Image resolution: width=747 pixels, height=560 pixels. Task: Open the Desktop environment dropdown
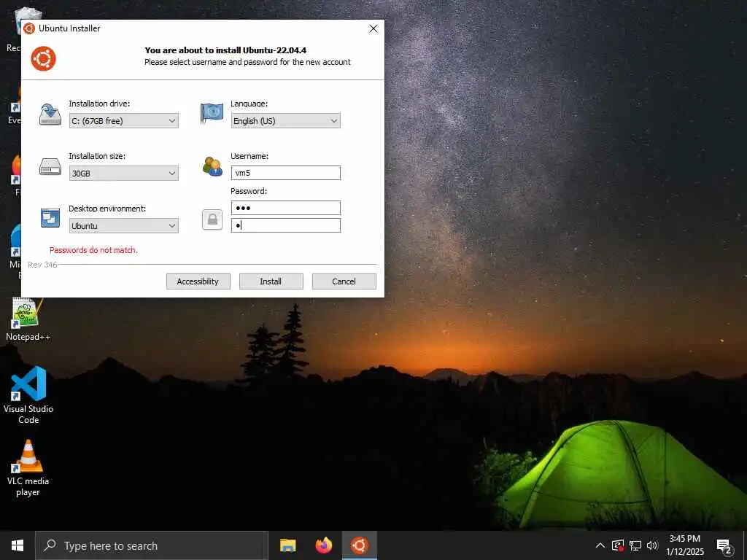(124, 226)
